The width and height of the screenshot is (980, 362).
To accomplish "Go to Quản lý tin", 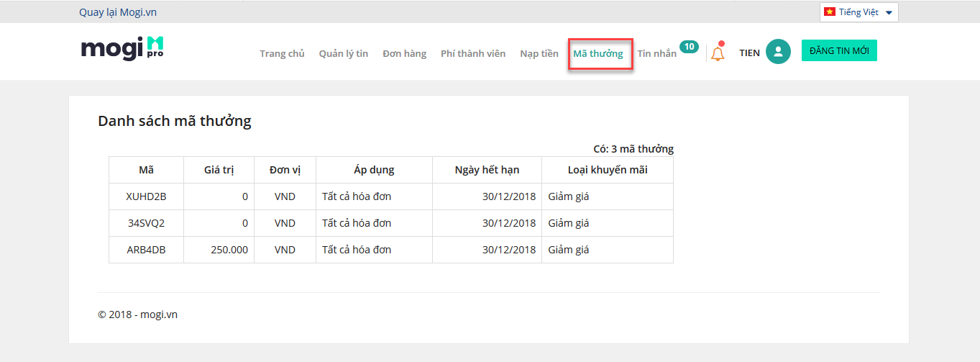I will coord(344,53).
